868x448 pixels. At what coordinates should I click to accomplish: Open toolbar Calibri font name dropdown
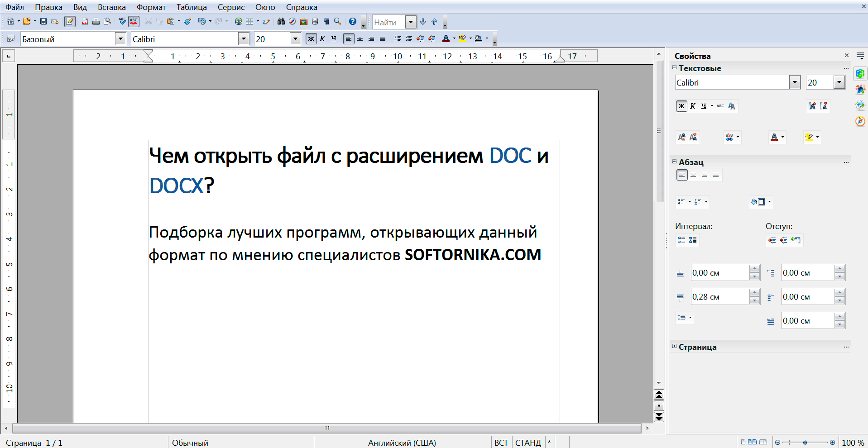[244, 39]
